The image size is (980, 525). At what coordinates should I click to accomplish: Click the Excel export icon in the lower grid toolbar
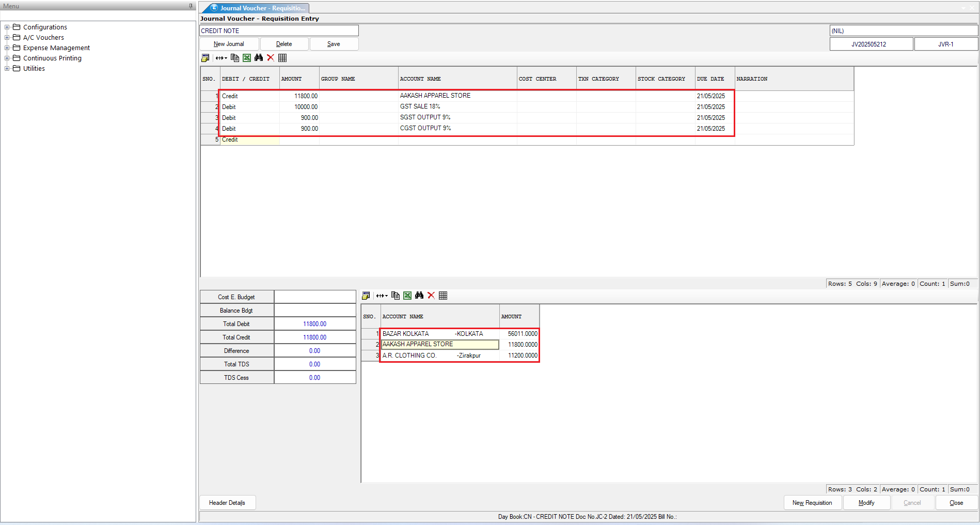pyautogui.click(x=407, y=296)
